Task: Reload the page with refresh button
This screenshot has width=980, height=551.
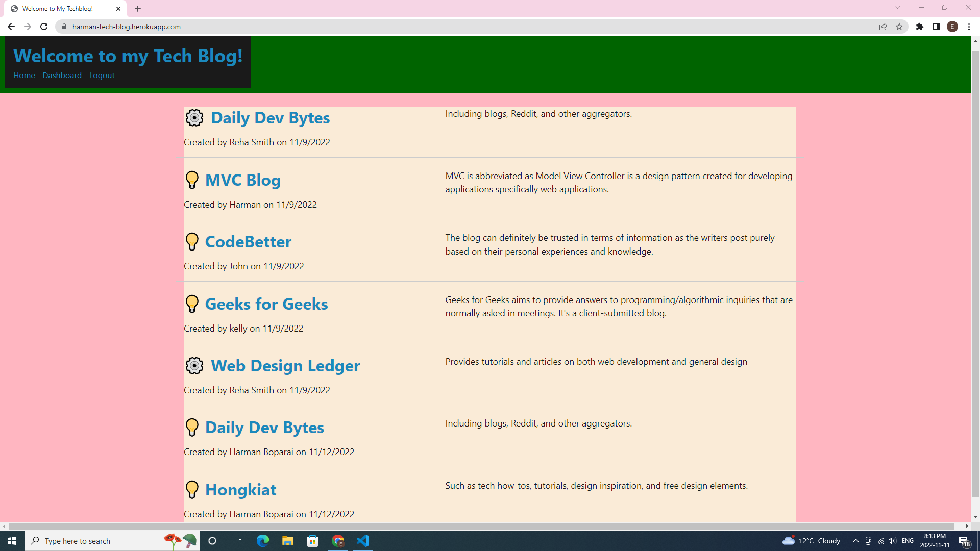Action: point(44,27)
